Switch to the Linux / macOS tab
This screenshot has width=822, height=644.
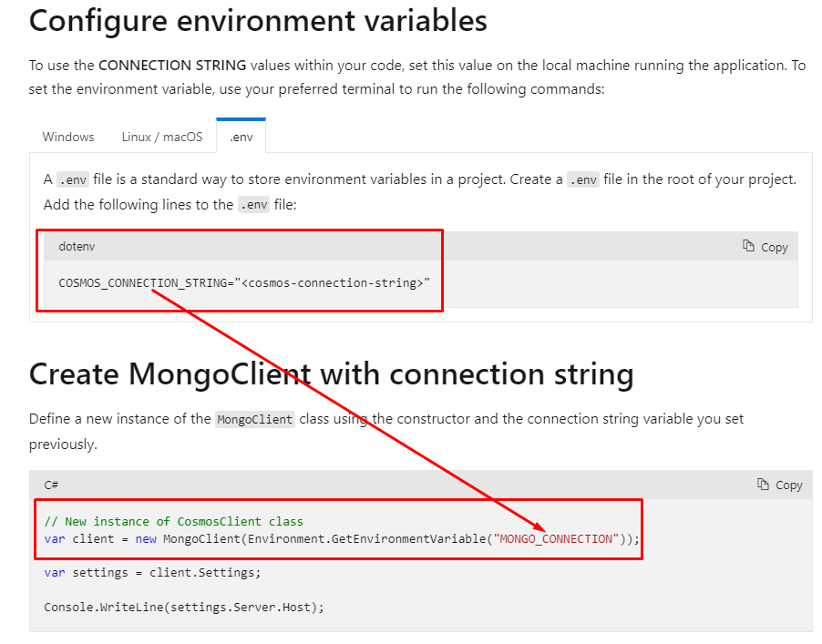(161, 137)
